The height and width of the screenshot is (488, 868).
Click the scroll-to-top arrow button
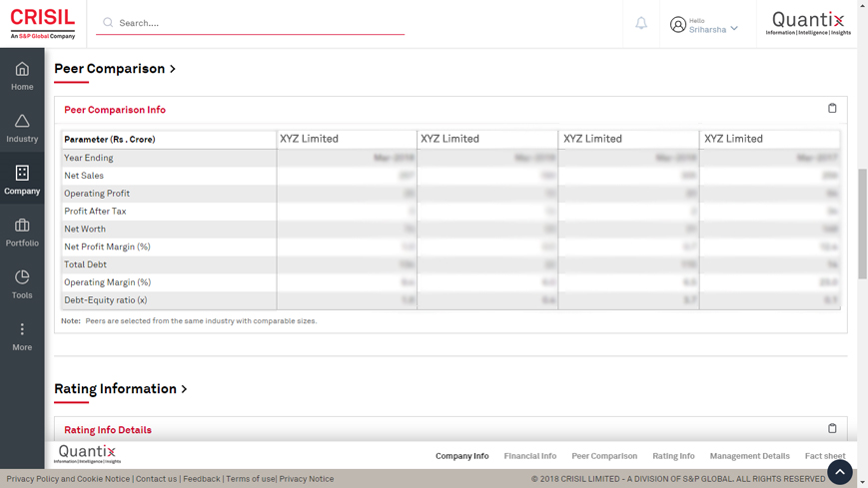click(839, 472)
